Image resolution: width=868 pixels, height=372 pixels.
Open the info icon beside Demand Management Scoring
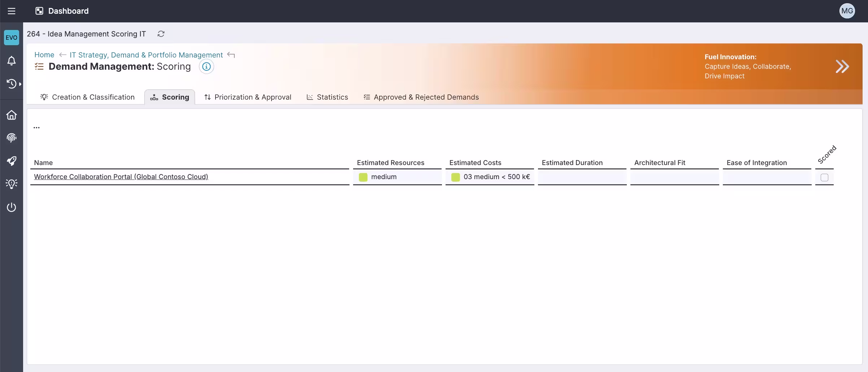206,66
